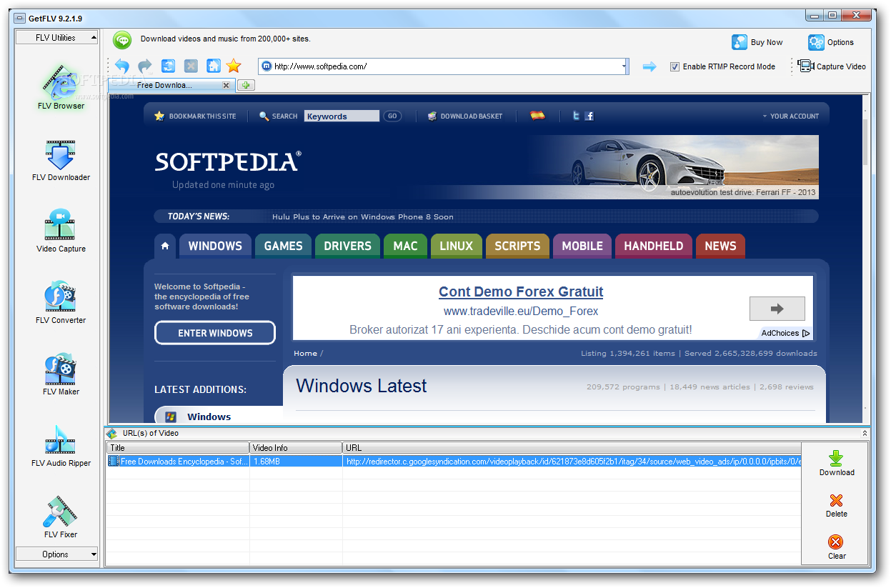Open the Mac category tab
The image size is (891, 588).
(405, 246)
